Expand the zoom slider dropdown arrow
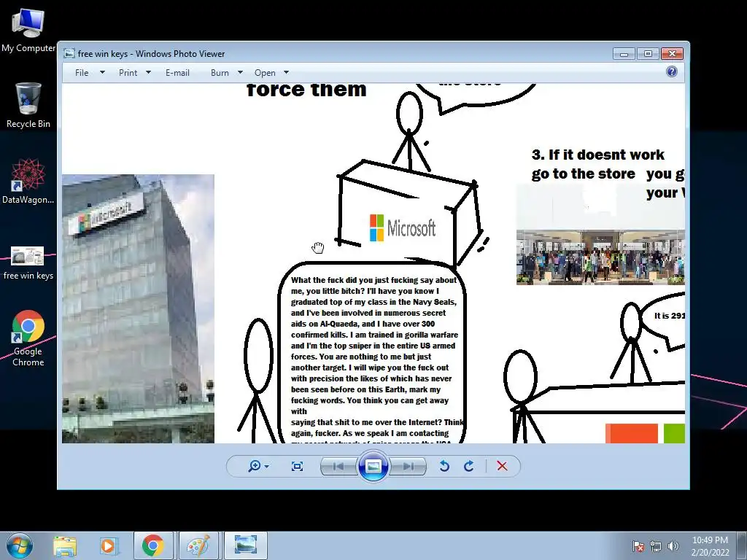 tap(266, 467)
